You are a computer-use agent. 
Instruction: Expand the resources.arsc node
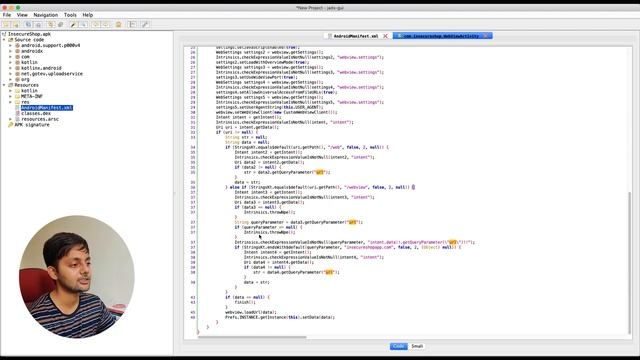[x=11, y=119]
